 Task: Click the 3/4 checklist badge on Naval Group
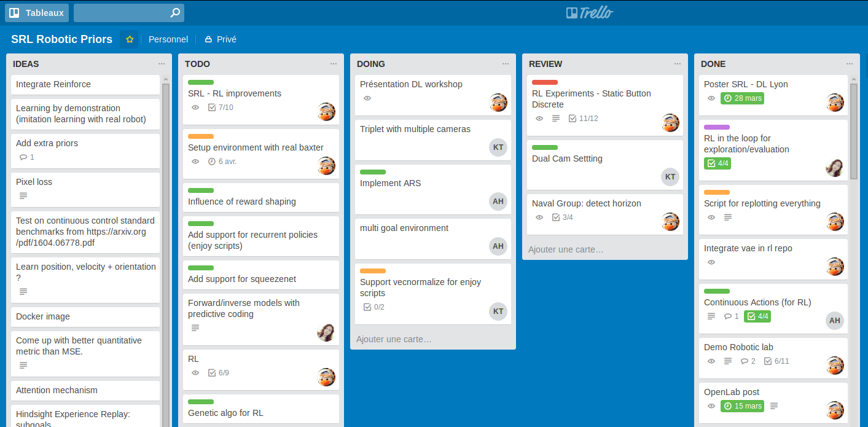click(563, 217)
